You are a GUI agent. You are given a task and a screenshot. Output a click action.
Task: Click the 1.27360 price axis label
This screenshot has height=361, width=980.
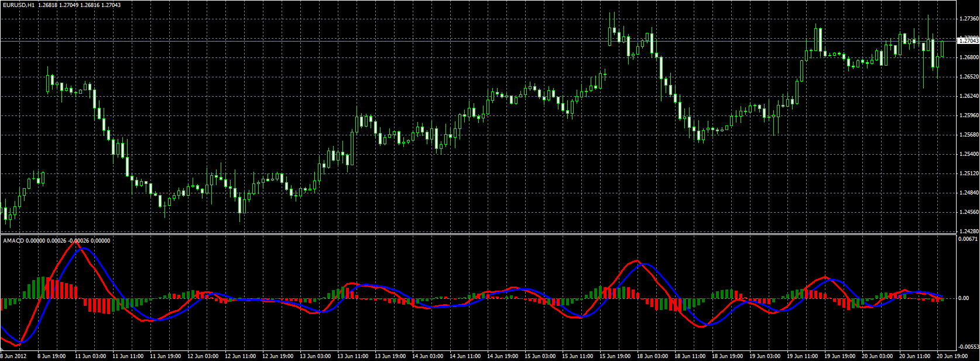tap(969, 19)
